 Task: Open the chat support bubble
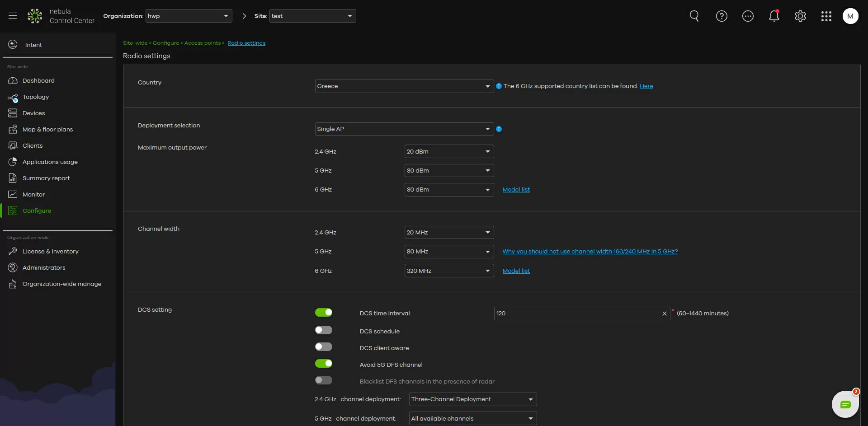pos(845,404)
